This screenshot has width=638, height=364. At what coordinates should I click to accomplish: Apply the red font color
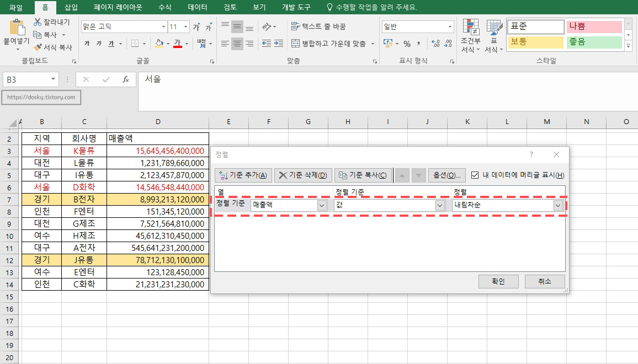coord(177,43)
